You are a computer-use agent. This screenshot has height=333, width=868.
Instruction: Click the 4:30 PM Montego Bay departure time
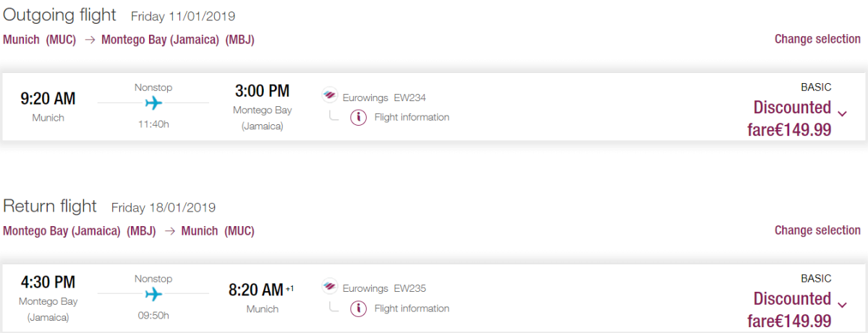(x=48, y=282)
